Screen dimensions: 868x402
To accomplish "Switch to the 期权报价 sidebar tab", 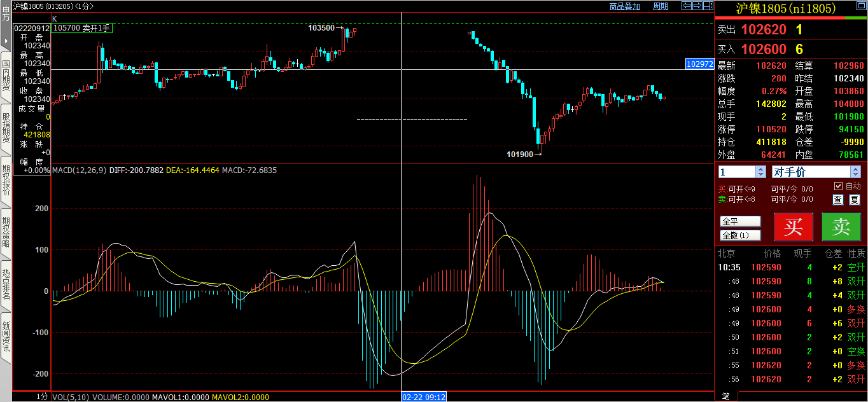I will click(6, 180).
